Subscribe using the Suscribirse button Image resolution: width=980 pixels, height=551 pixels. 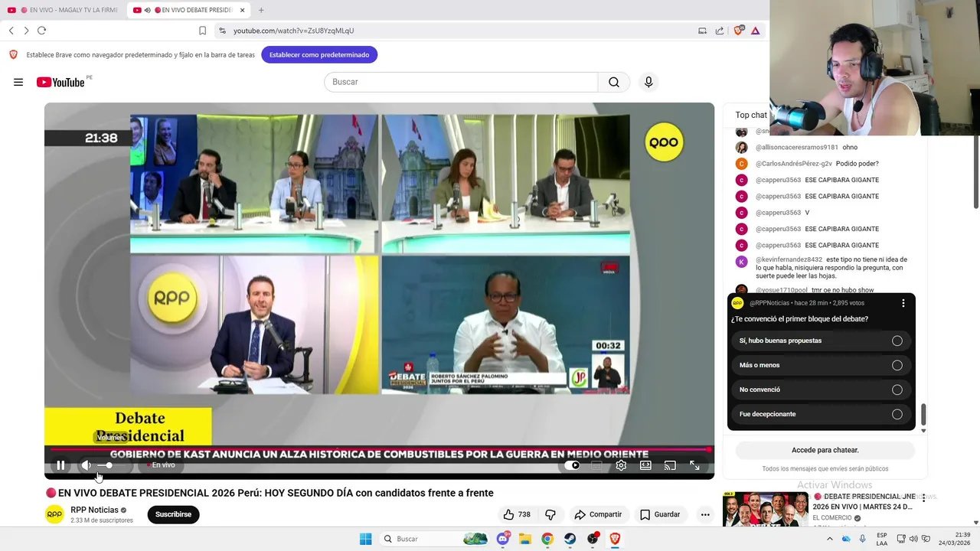click(x=173, y=514)
